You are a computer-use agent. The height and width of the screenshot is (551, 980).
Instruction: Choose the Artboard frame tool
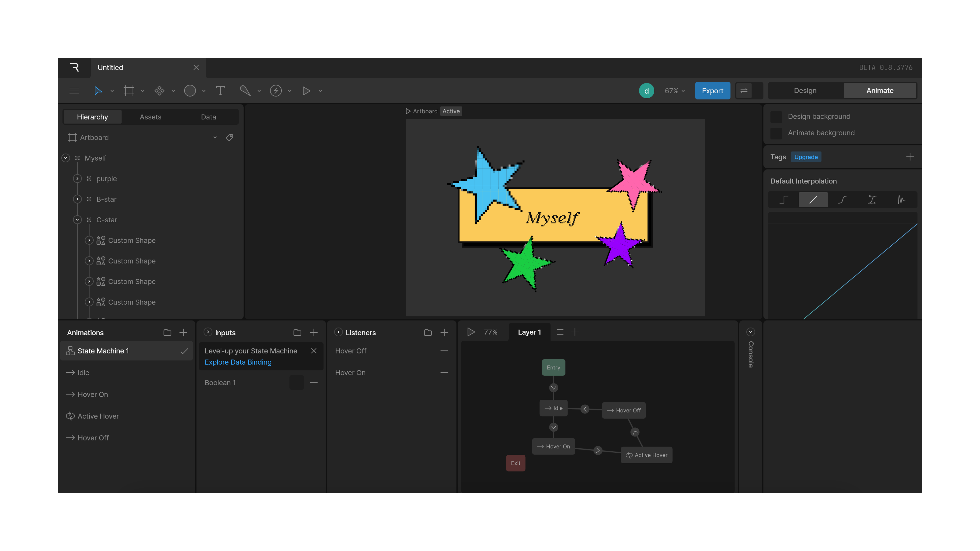click(x=129, y=91)
